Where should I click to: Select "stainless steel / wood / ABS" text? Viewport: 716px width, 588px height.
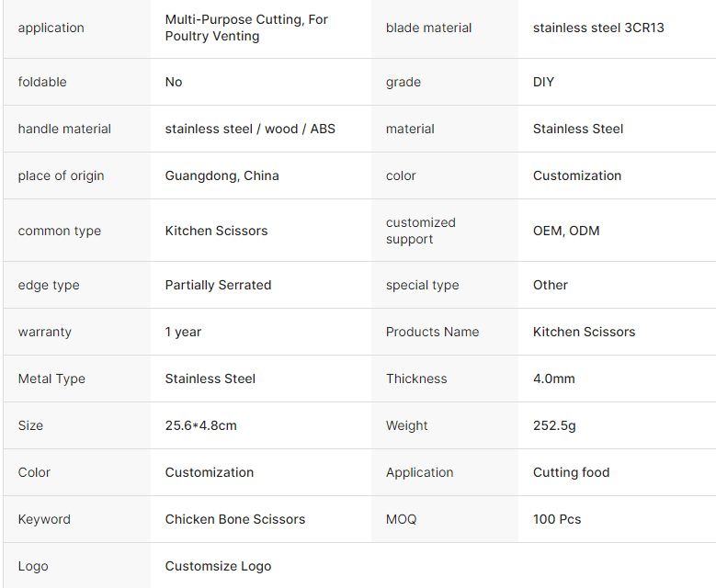tap(250, 129)
